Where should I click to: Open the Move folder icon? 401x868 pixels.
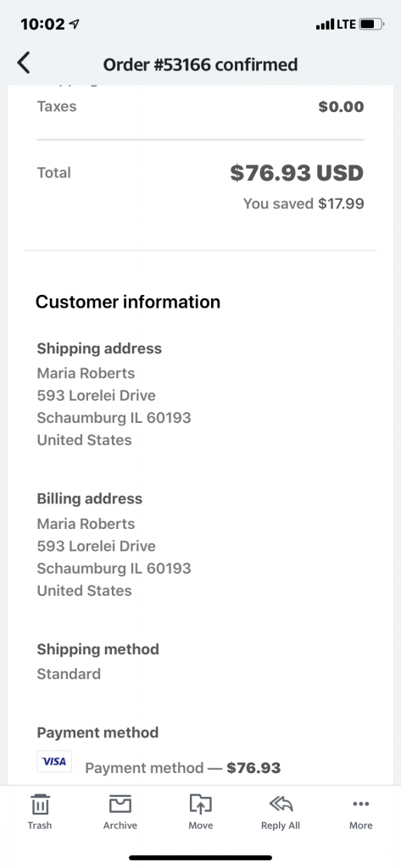coord(200,804)
